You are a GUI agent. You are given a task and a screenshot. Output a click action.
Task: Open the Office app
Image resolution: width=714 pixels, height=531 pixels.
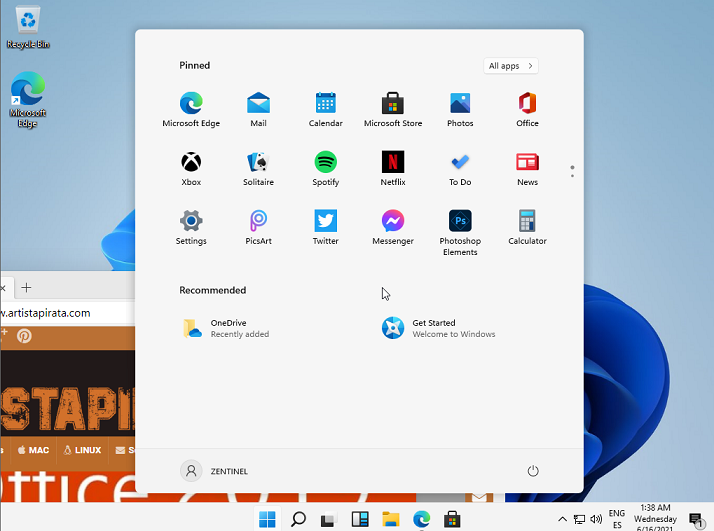527,109
